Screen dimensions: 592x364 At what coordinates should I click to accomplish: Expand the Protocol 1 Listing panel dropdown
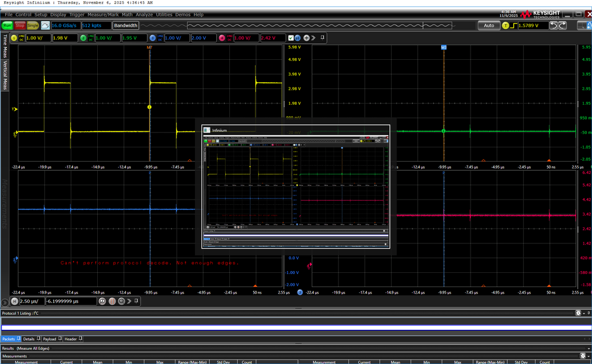click(584, 314)
